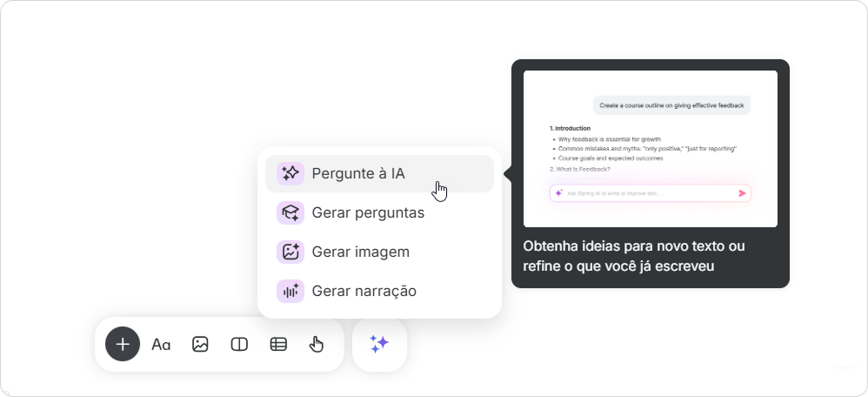Toggle the AI sparkles button
The width and height of the screenshot is (868, 397).
click(379, 344)
